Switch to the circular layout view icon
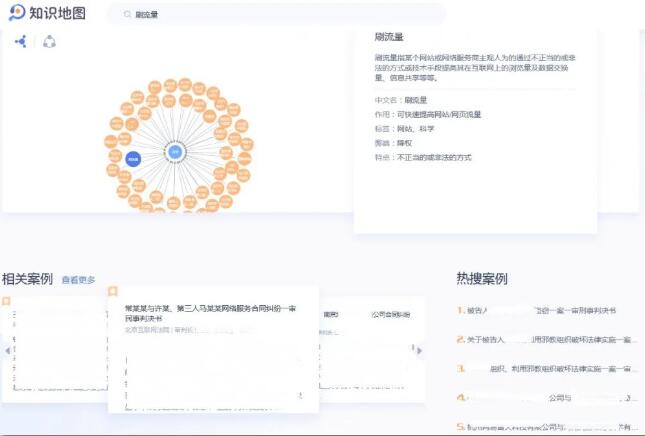The image size is (645, 436). tap(49, 41)
